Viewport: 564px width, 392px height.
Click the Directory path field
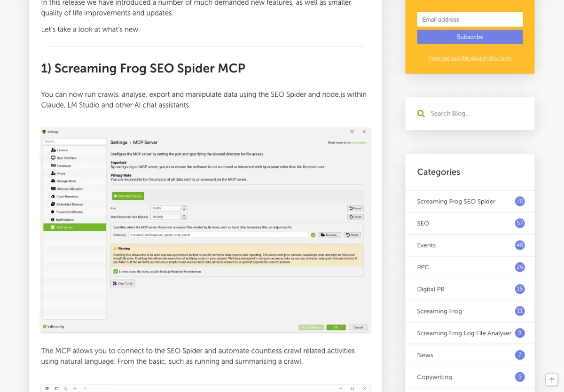[x=218, y=235]
